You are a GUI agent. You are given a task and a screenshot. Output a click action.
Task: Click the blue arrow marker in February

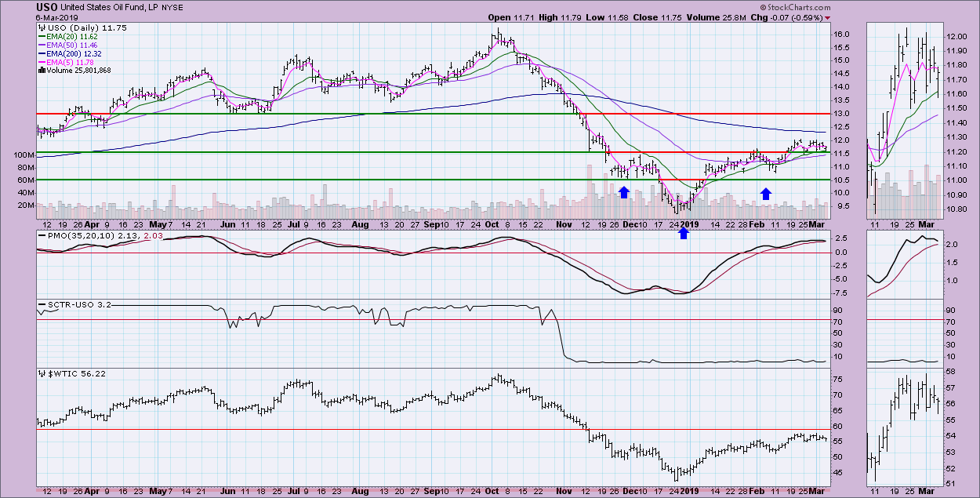[766, 194]
